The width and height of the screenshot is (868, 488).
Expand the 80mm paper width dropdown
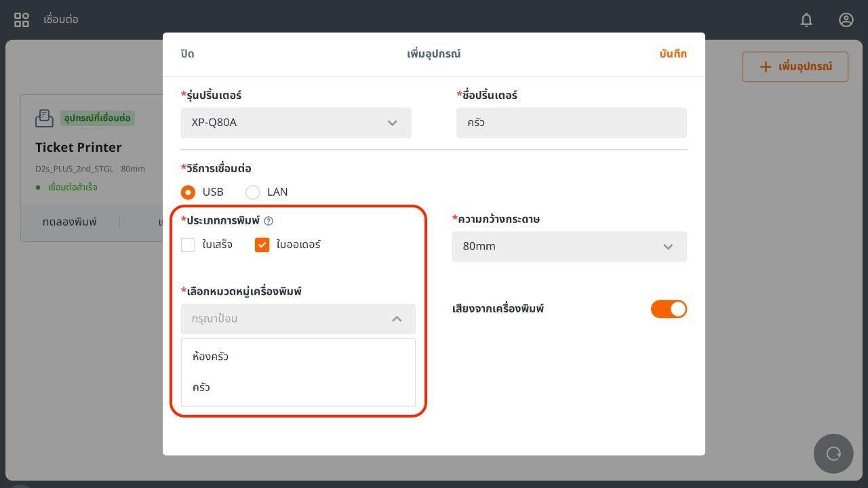[569, 247]
